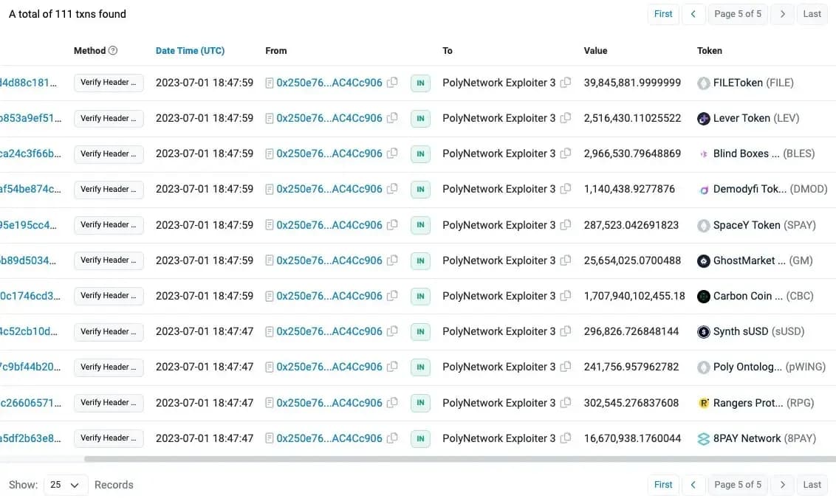836x504 pixels.
Task: Click the top Next page chevron
Action: tap(783, 14)
